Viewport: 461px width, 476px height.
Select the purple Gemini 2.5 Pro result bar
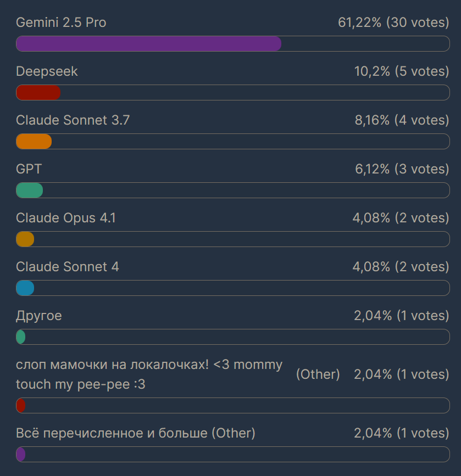148,43
